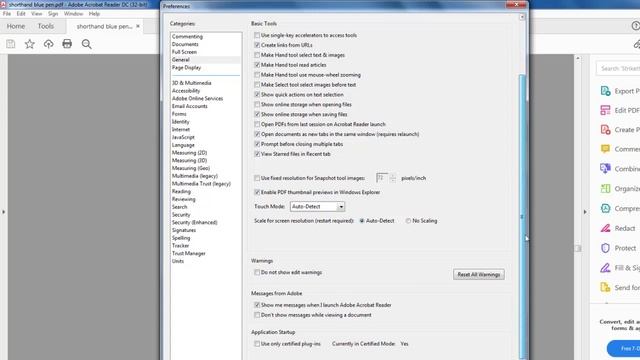
Task: Open the Edit PDF tool icon
Action: pos(605,110)
